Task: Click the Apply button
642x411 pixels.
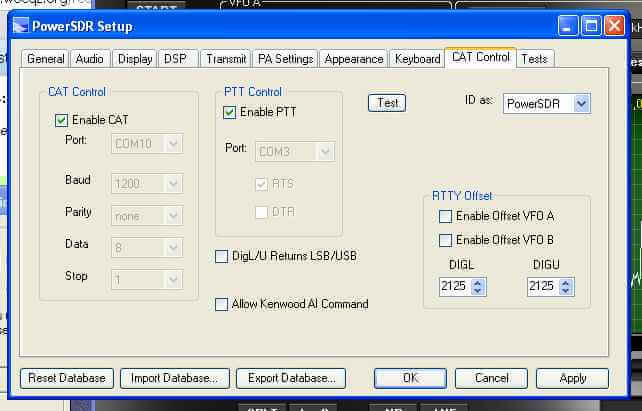Action: coord(572,378)
